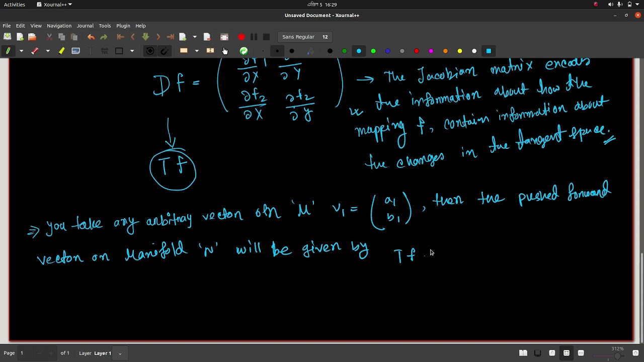Open the eraser options dropdown
This screenshot has width=644, height=362.
(48, 51)
